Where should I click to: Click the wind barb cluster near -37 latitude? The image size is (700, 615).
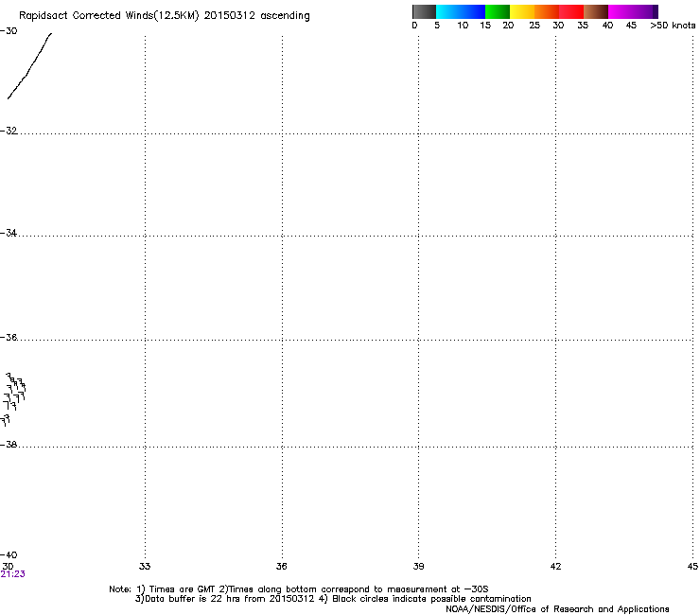click(x=13, y=399)
